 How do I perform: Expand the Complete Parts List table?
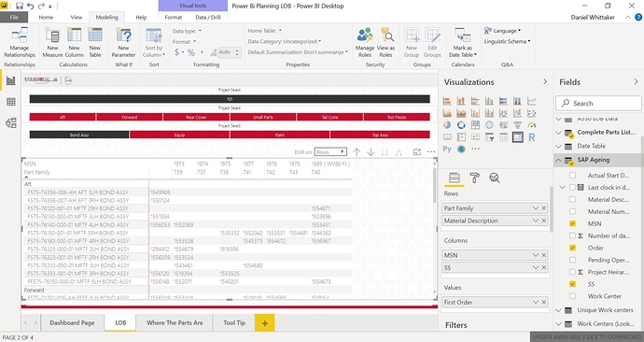(558, 133)
